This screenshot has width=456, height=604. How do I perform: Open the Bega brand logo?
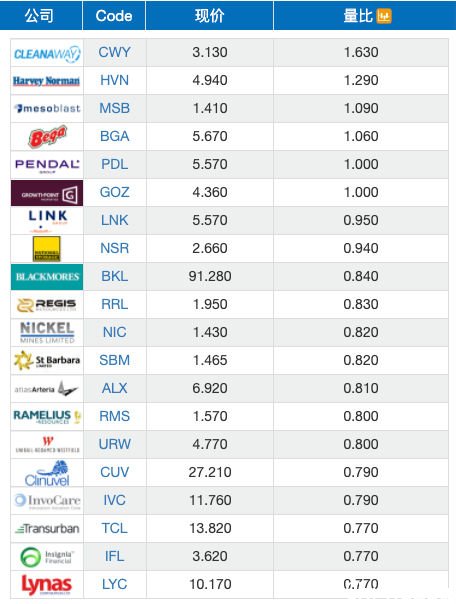coord(47,136)
